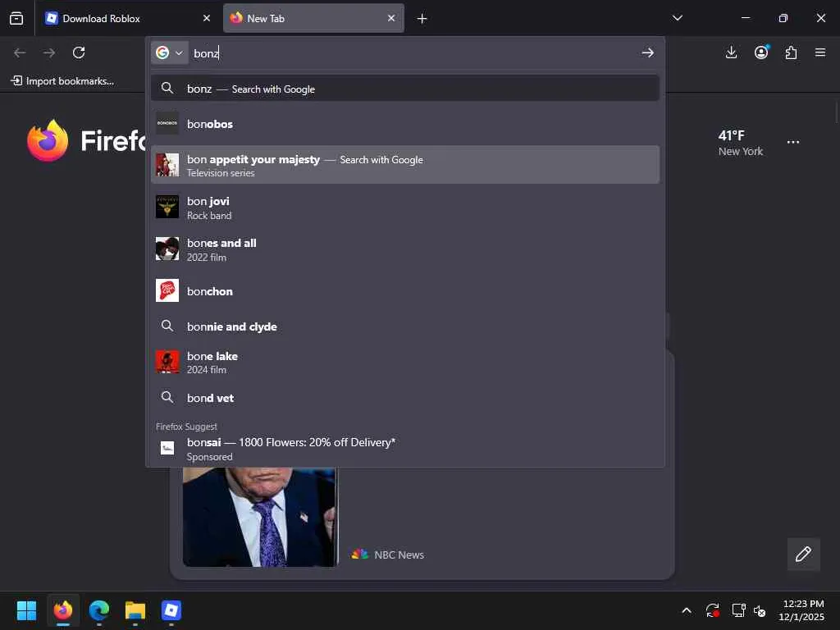Click the go arrow in the address bar

point(648,52)
